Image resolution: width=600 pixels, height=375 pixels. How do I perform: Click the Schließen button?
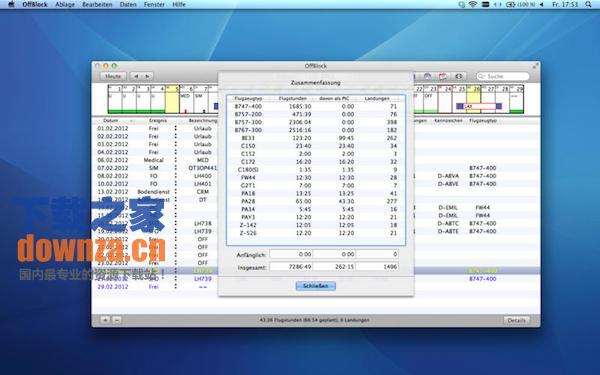(316, 286)
